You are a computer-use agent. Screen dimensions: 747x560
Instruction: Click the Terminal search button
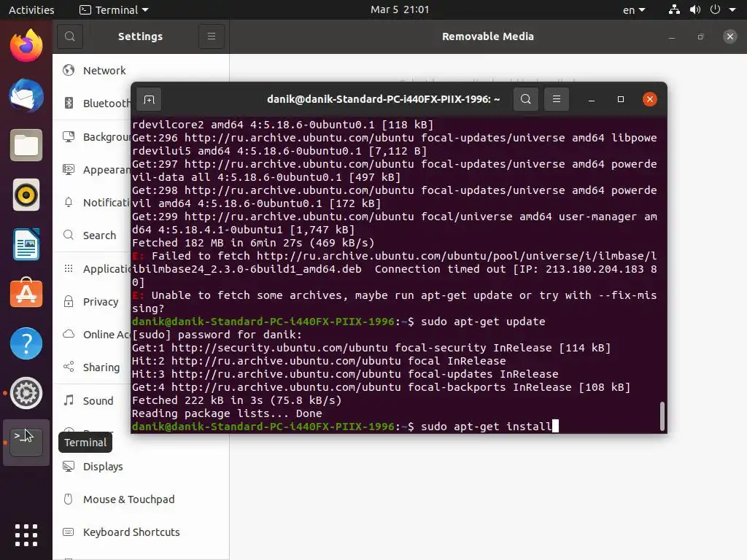[x=526, y=99]
